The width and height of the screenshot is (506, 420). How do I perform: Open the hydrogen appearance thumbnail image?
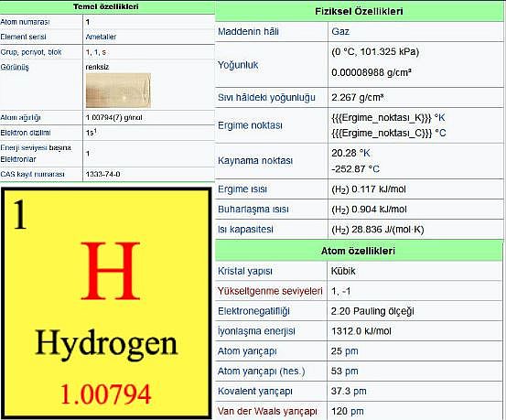point(118,91)
